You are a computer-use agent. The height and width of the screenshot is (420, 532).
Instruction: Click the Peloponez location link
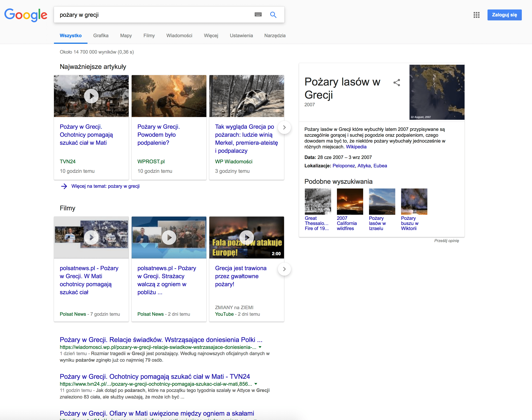point(344,166)
